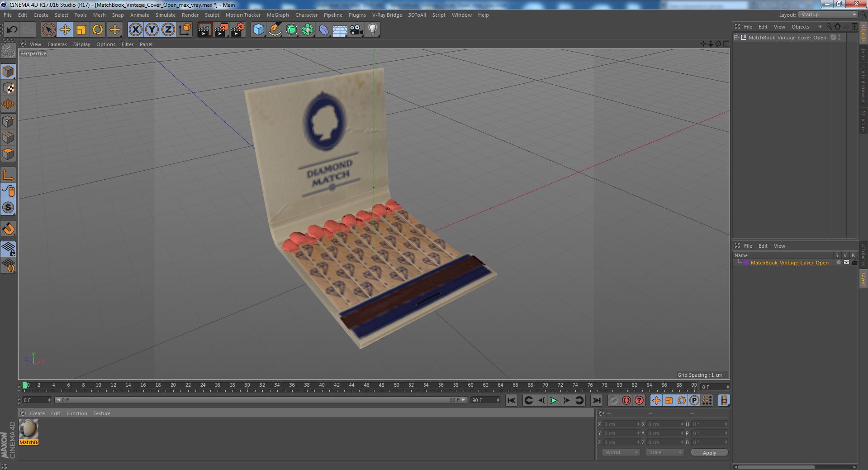Play the animation forward

(554, 400)
